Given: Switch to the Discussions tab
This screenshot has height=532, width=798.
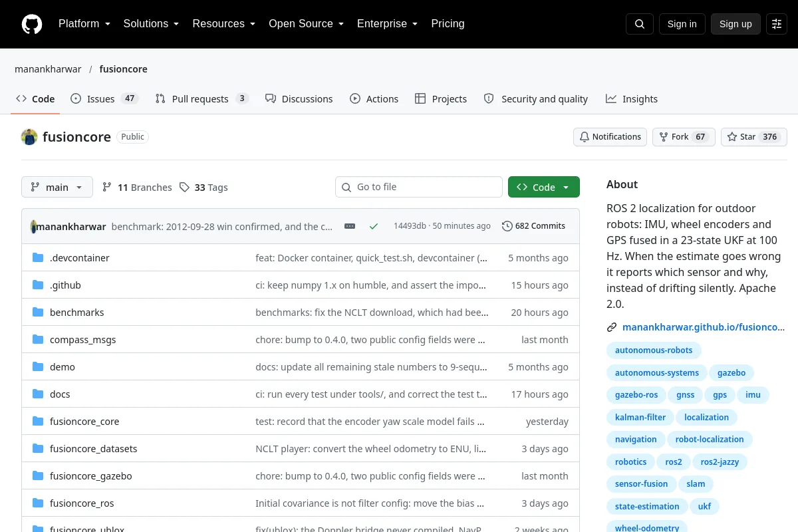Looking at the screenshot, I should point(299,99).
